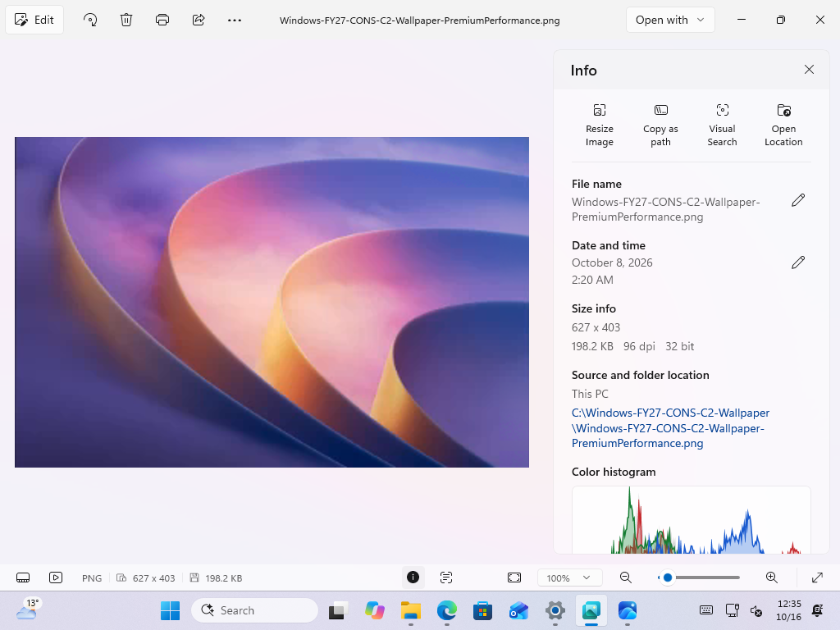Open Settings gear in the taskbar
Image resolution: width=840 pixels, height=630 pixels.
point(555,610)
